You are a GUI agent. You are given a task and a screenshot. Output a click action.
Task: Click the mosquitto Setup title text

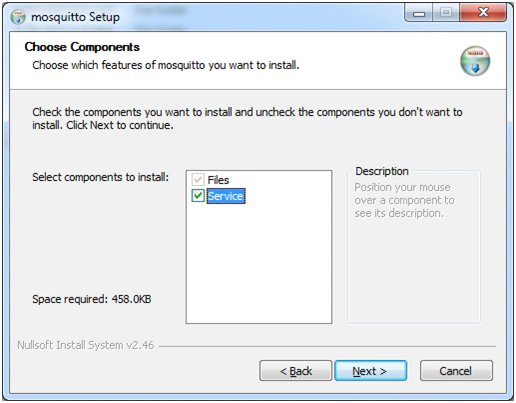pyautogui.click(x=75, y=17)
